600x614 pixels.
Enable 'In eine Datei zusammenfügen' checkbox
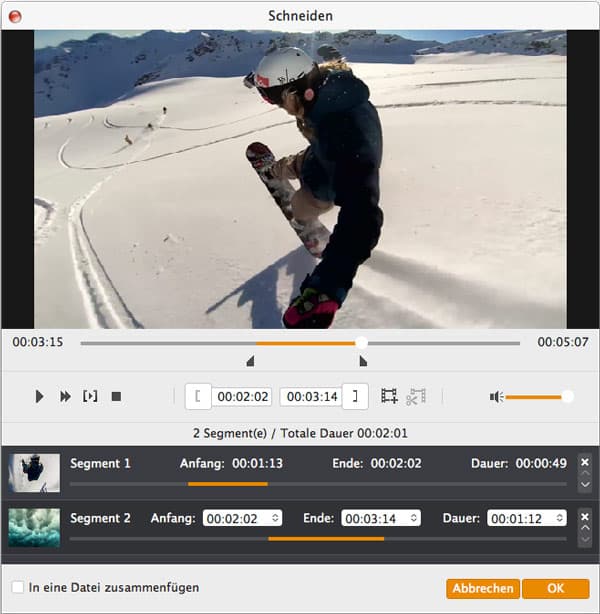17,588
